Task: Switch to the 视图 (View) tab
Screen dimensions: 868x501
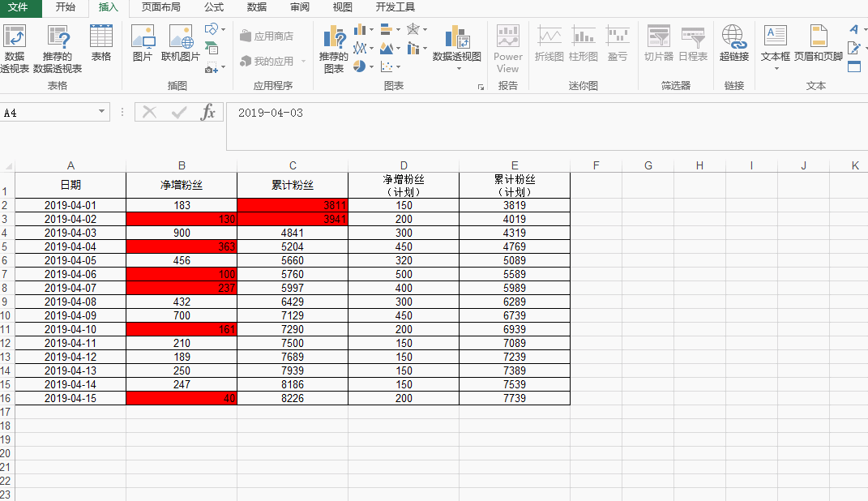Action: pos(343,7)
